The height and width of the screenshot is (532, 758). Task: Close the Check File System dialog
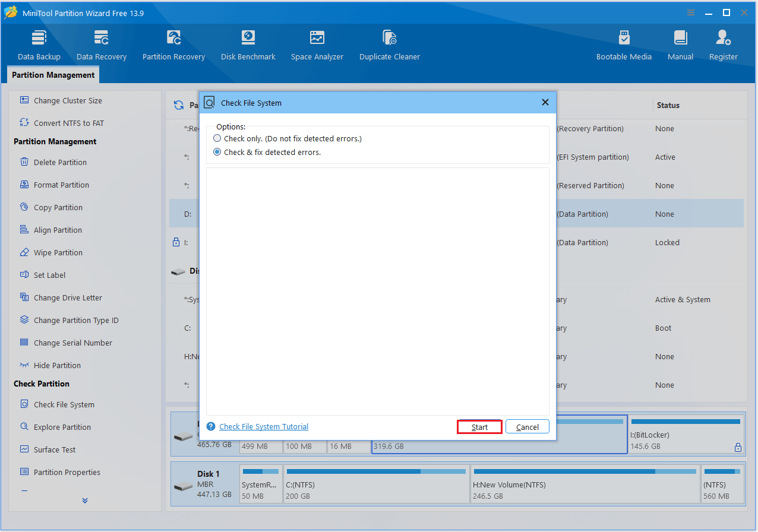point(545,102)
